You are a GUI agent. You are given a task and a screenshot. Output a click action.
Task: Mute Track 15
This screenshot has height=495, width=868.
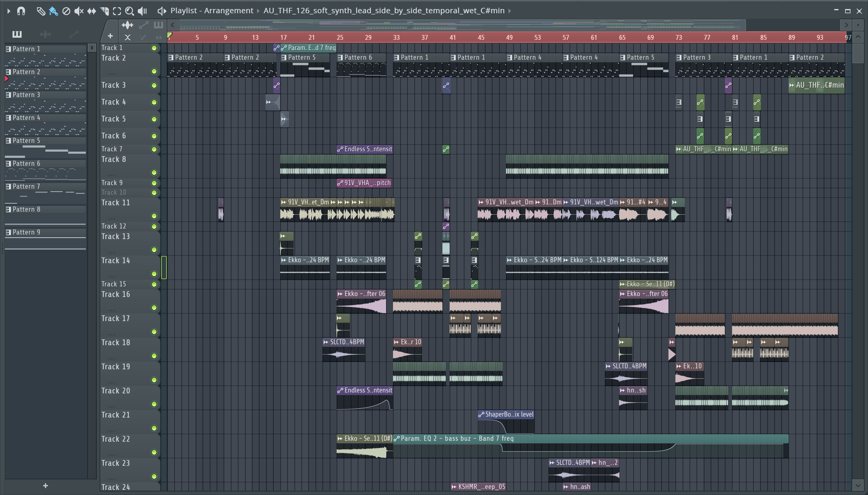click(x=154, y=284)
